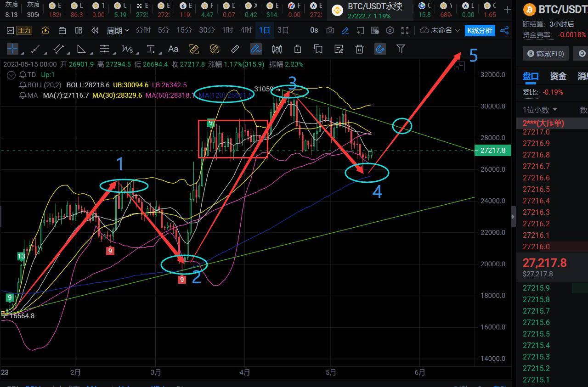This screenshot has width=588, height=387.
Task: Click the bookmark copy drawings icon
Action: (x=318, y=49)
